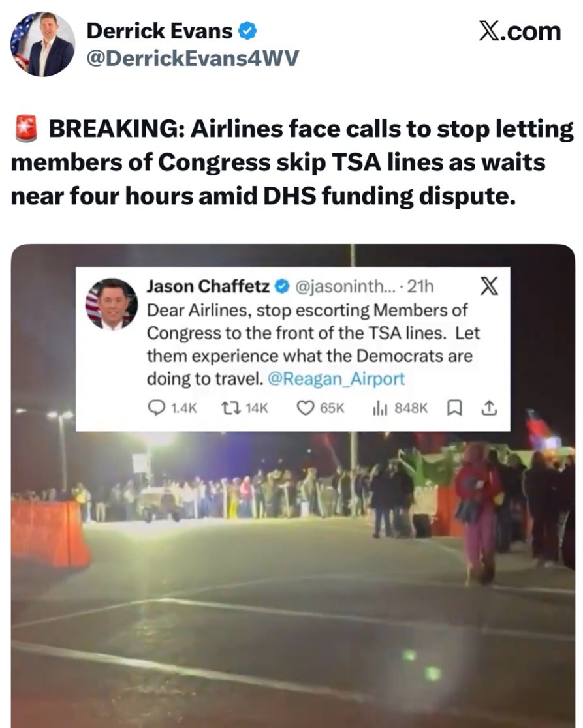
Task: Click the X logo in quoted tweet
Action: [x=489, y=286]
